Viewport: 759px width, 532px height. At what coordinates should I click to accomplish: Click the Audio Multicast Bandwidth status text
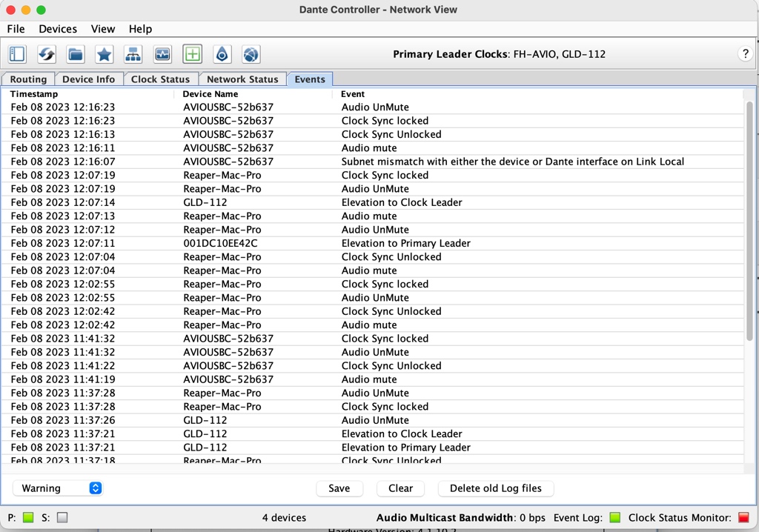461,517
